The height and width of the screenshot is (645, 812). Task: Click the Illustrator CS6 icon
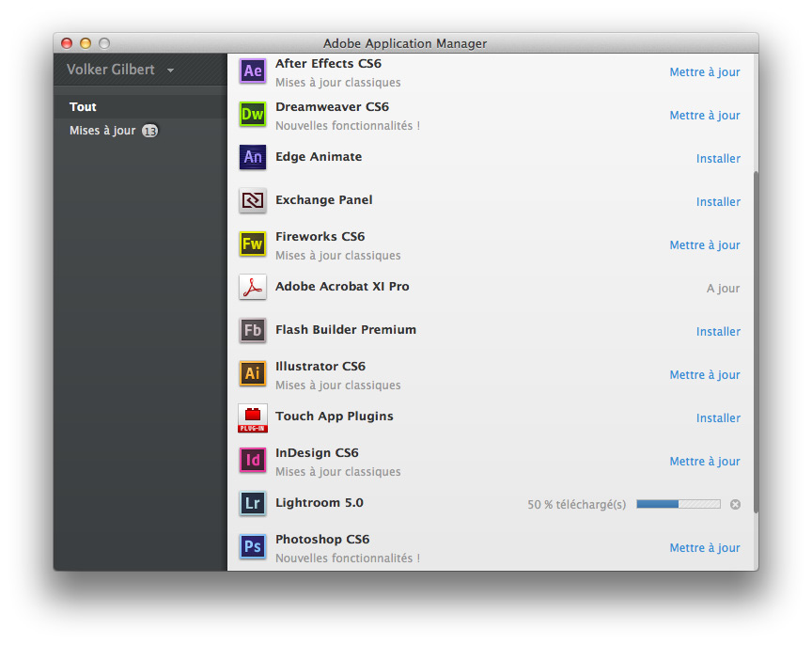(x=253, y=373)
